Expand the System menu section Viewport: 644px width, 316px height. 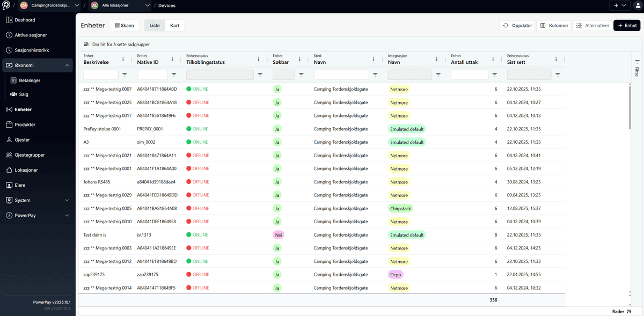coord(67,200)
